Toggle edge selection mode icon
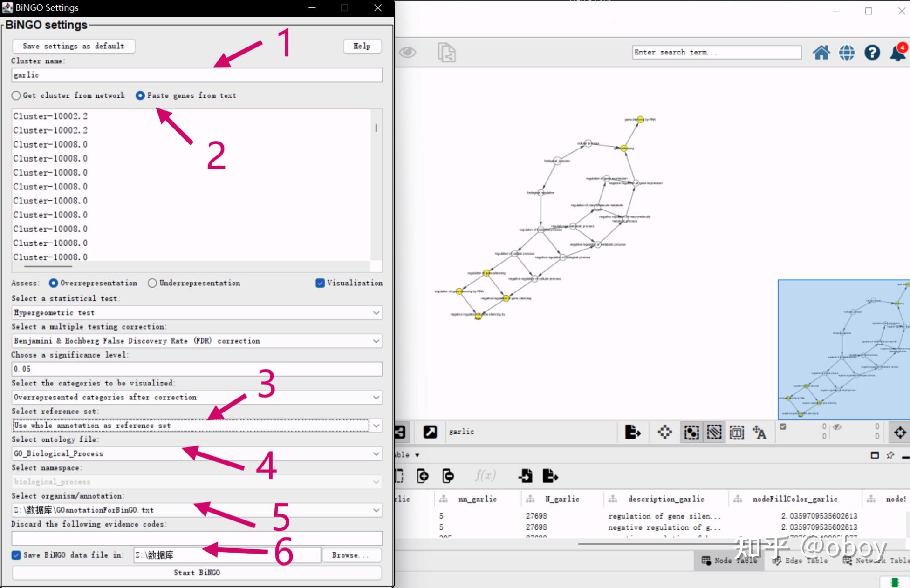The height and width of the screenshot is (588, 910). (x=714, y=433)
